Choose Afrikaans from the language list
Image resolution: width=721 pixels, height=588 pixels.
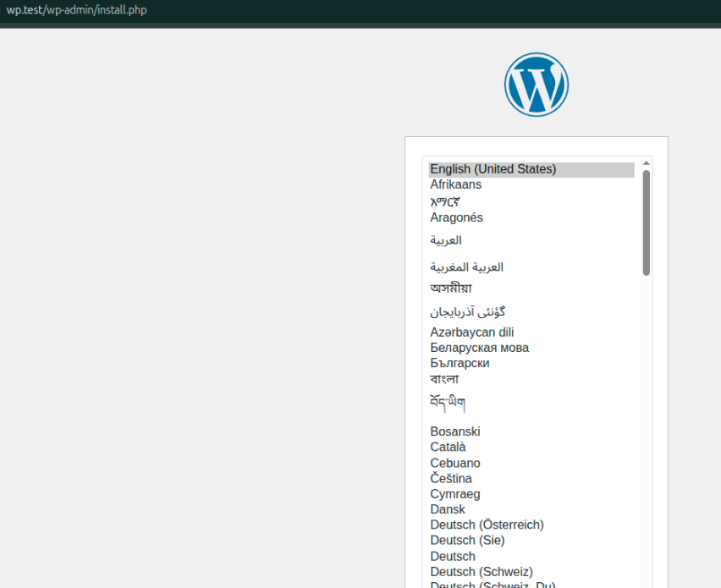[455, 184]
